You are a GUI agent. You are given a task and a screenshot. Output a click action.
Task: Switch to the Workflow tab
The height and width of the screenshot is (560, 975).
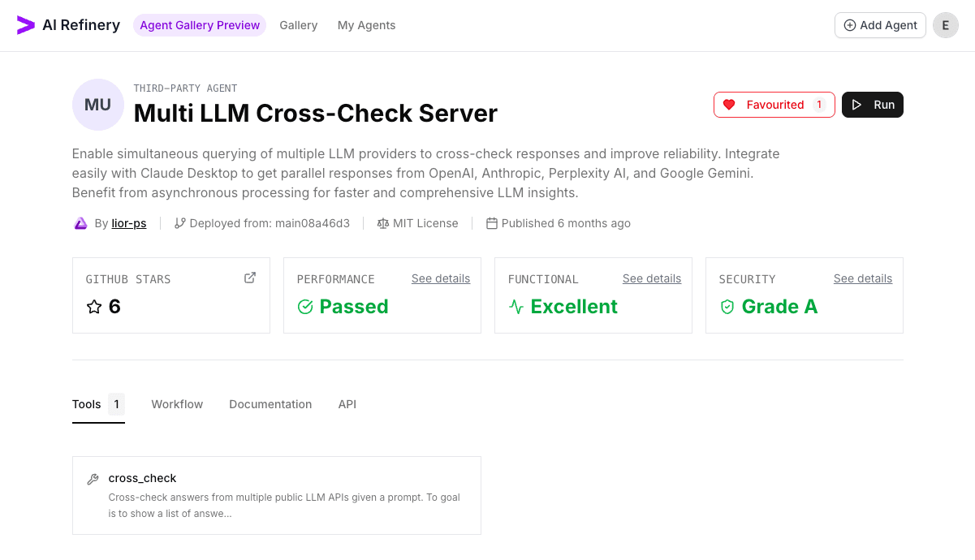177,403
